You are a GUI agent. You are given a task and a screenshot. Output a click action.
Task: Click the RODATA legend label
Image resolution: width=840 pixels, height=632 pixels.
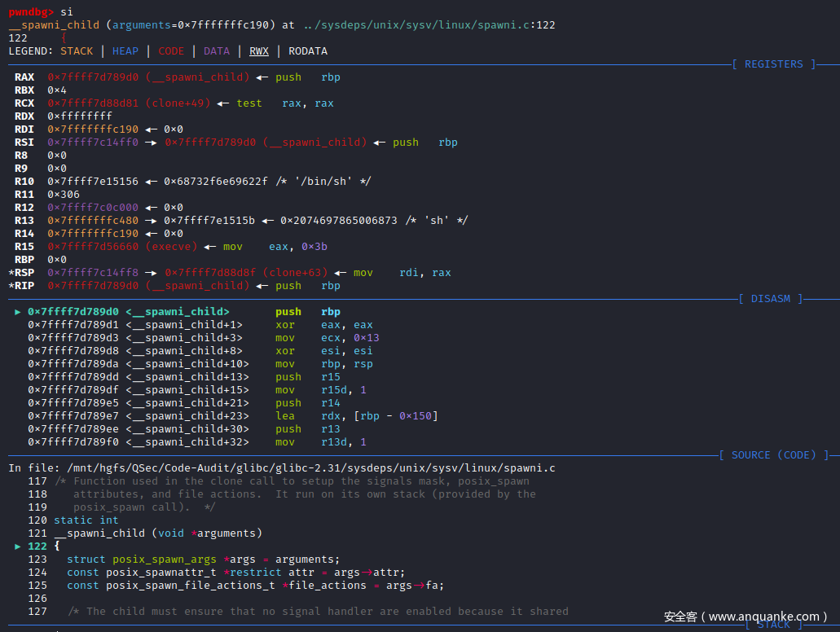point(308,51)
